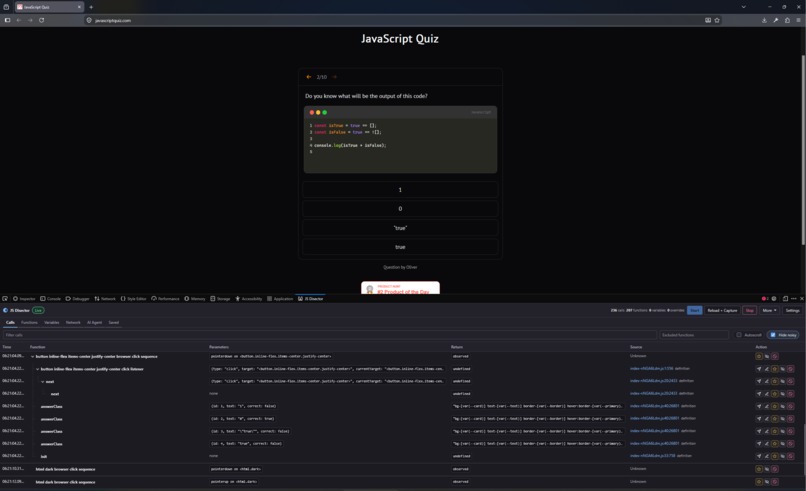Switch to the Saved tab in JS Dissector

(x=114, y=322)
